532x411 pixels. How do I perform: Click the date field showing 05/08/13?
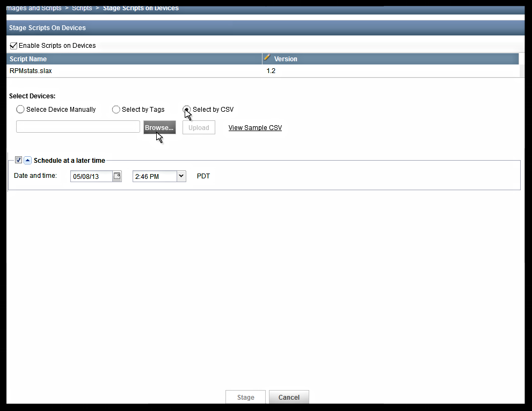tap(92, 176)
